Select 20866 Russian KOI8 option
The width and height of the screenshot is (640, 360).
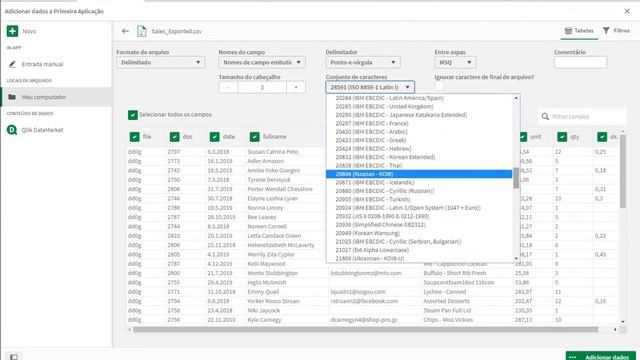(419, 174)
